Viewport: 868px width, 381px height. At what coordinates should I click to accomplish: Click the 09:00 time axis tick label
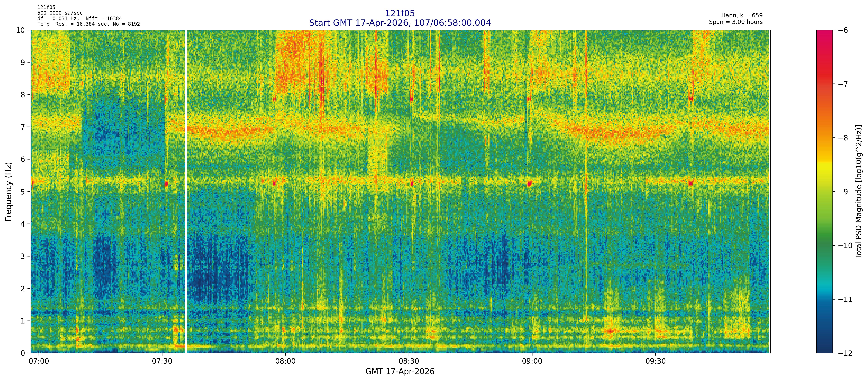532,362
